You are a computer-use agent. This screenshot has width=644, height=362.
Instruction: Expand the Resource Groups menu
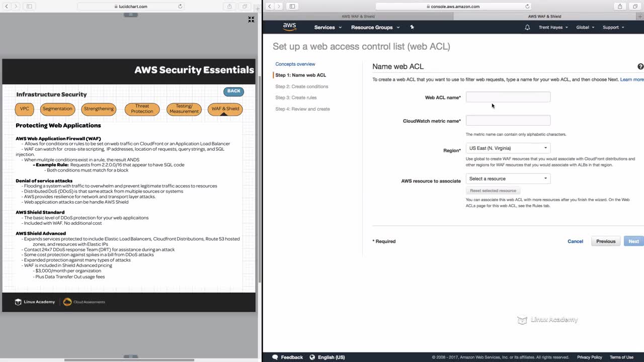click(x=375, y=27)
